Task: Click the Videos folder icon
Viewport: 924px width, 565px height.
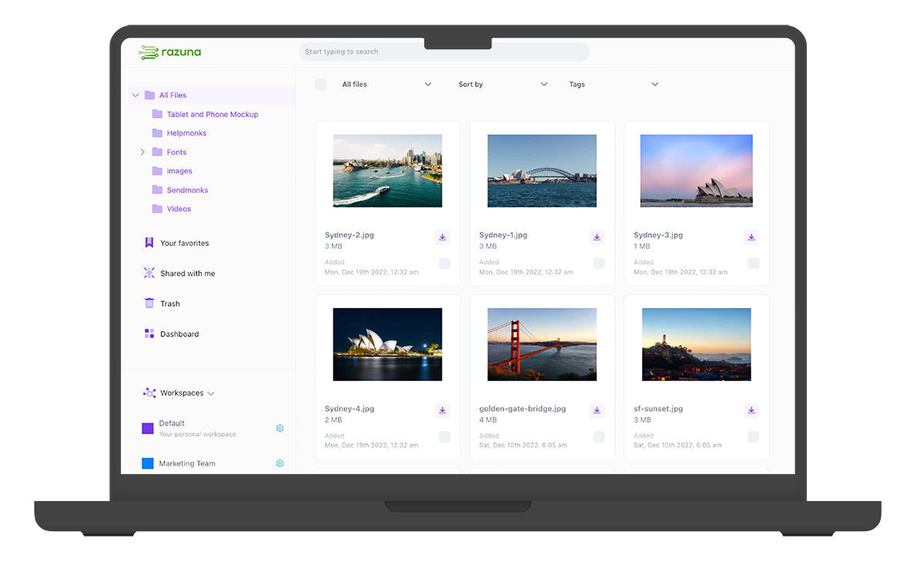Action: click(x=157, y=209)
